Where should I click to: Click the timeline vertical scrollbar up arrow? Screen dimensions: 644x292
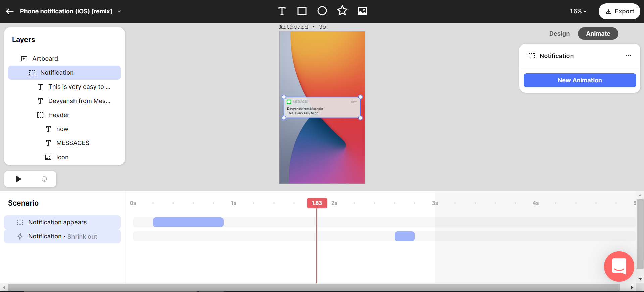click(640, 195)
